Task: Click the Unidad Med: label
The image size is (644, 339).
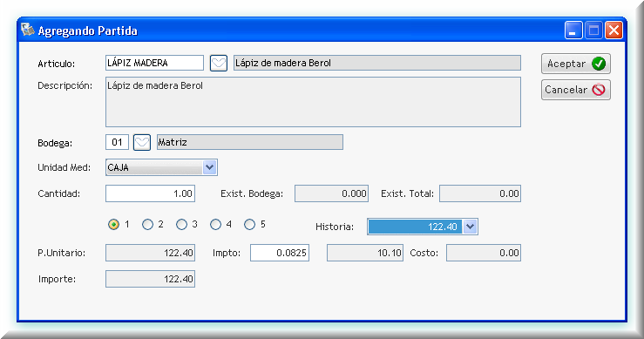Action: tap(64, 167)
